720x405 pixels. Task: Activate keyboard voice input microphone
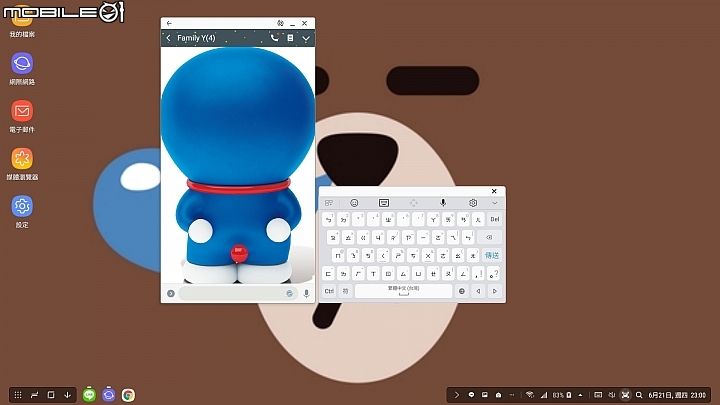[443, 202]
